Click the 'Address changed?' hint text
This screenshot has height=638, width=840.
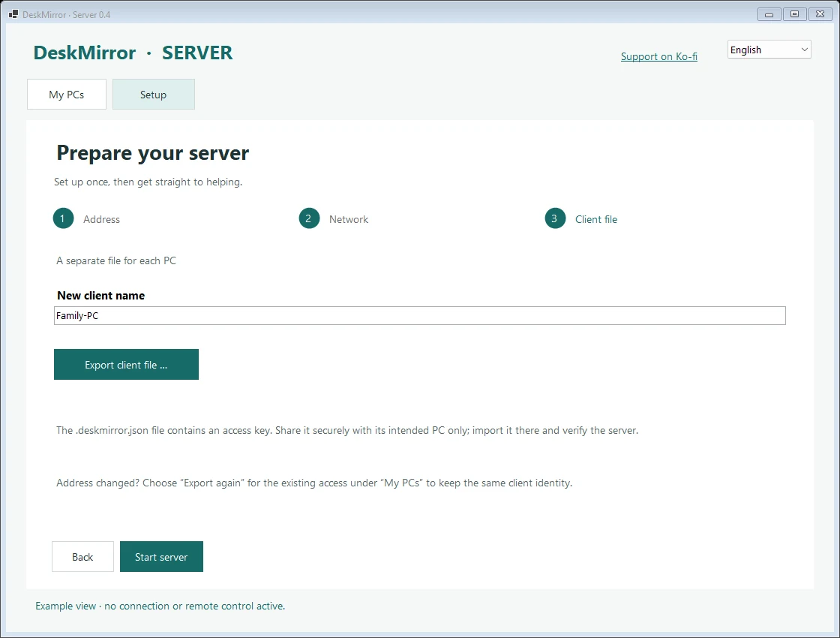click(x=314, y=483)
